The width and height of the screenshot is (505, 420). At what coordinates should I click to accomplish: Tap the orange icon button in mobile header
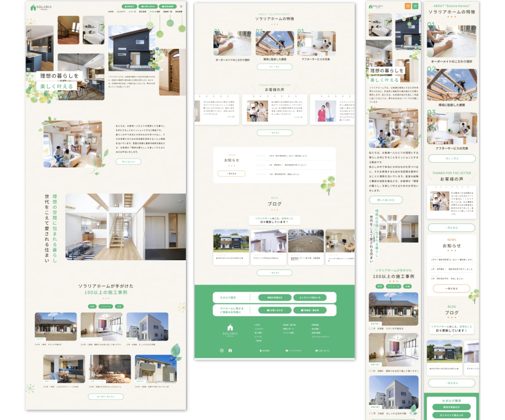click(x=408, y=6)
